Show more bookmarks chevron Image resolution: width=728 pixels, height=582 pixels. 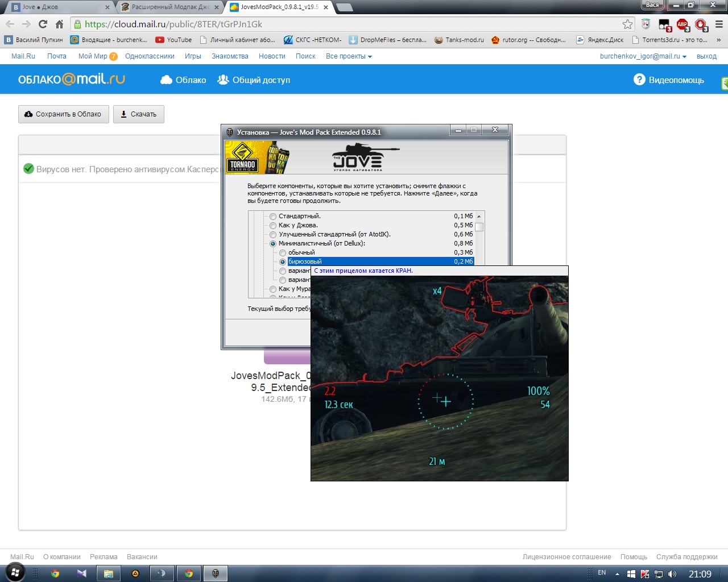[x=719, y=40]
